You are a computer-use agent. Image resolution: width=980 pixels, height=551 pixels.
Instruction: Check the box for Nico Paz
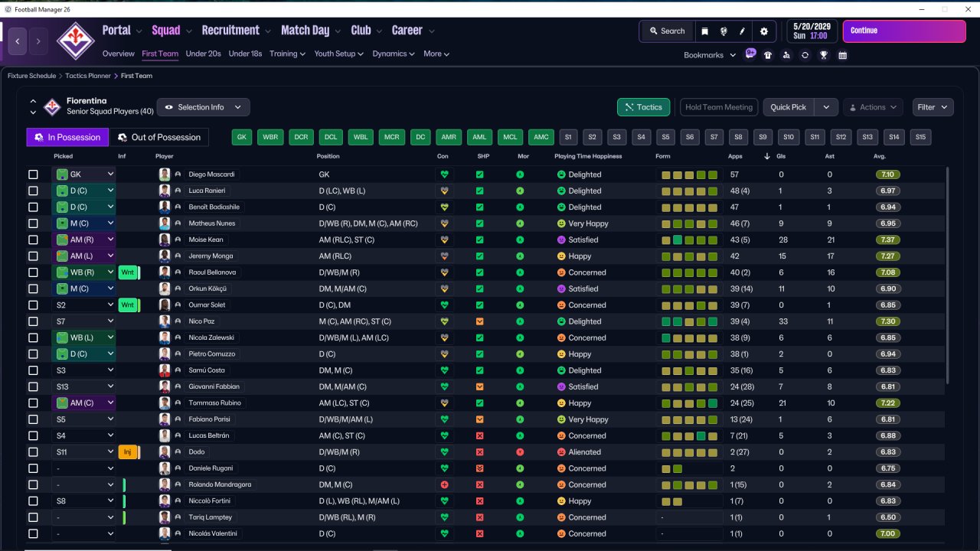click(x=33, y=321)
